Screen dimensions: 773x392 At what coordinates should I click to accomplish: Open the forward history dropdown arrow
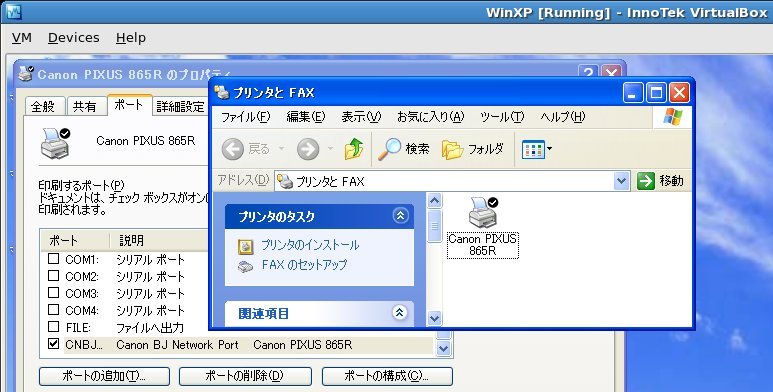[x=330, y=149]
